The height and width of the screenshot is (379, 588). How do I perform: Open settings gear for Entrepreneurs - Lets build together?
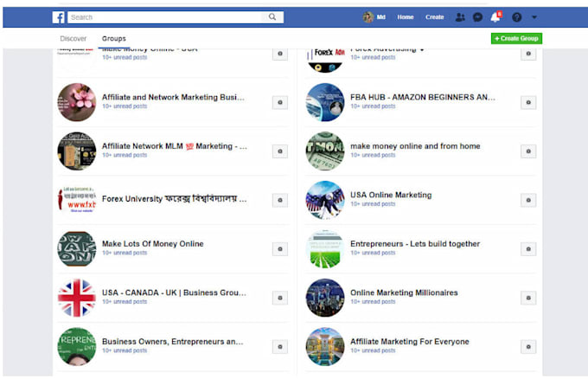click(528, 249)
